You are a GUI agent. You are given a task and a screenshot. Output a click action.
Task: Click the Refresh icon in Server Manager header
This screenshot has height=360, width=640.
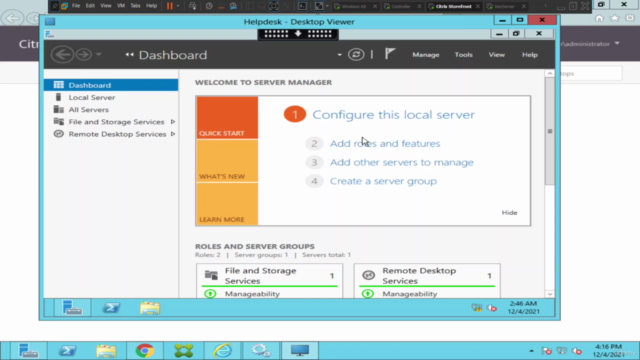click(356, 54)
